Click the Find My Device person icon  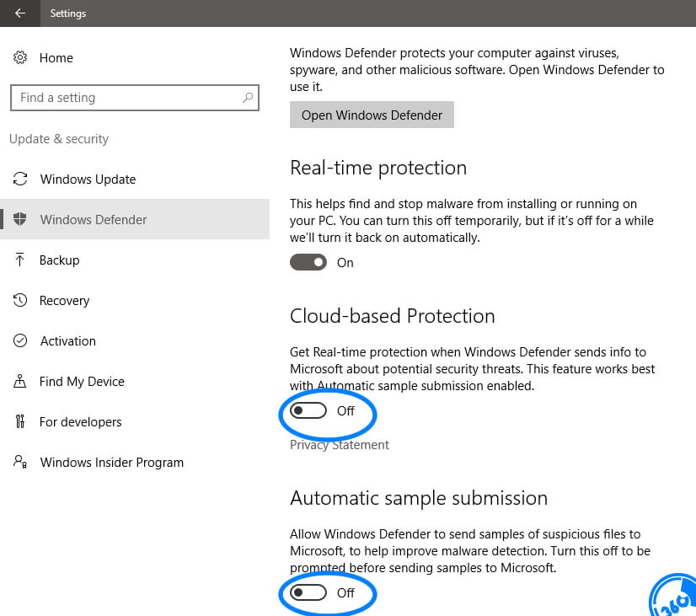click(20, 381)
